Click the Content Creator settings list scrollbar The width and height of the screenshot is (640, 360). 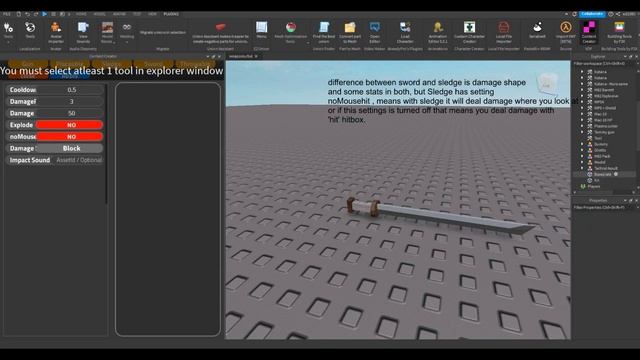[107, 144]
